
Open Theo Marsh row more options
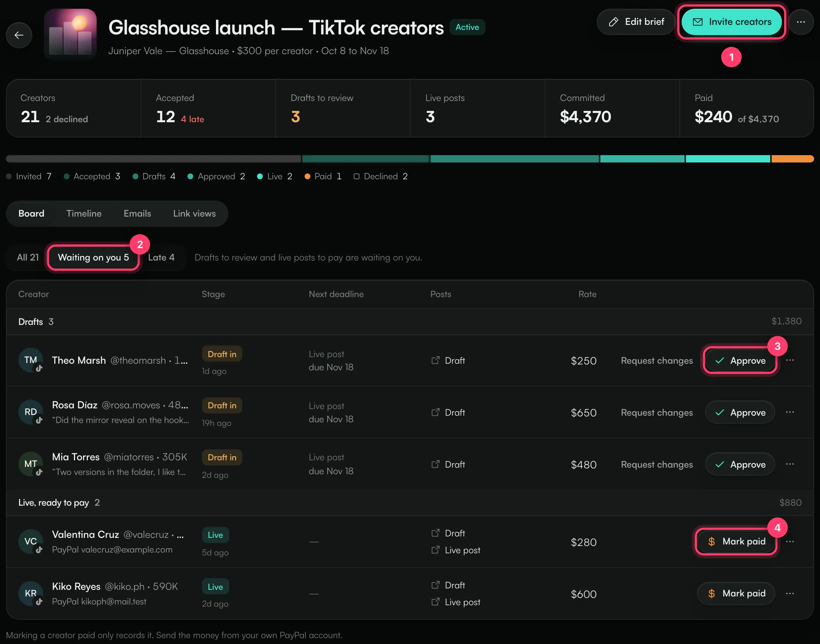tap(790, 360)
